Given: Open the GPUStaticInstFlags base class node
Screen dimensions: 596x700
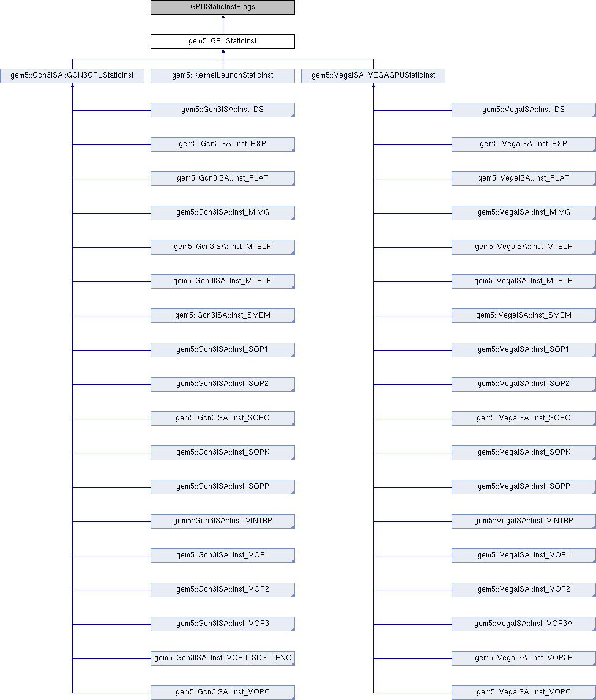Looking at the screenshot, I should [x=223, y=7].
